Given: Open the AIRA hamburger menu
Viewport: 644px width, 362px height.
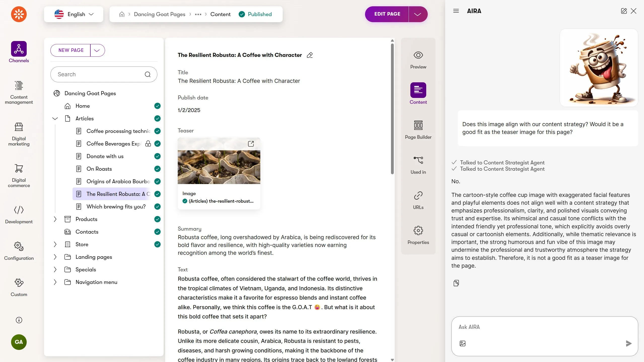Looking at the screenshot, I should click(456, 11).
